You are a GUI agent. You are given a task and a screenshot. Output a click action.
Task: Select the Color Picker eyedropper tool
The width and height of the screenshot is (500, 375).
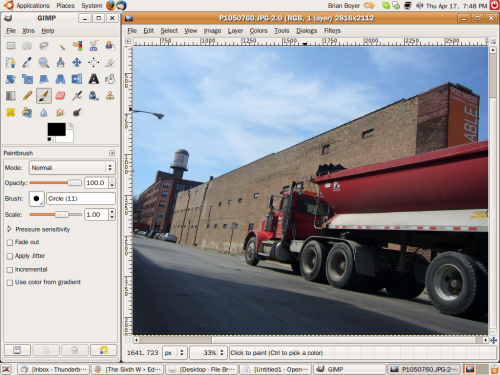click(27, 62)
